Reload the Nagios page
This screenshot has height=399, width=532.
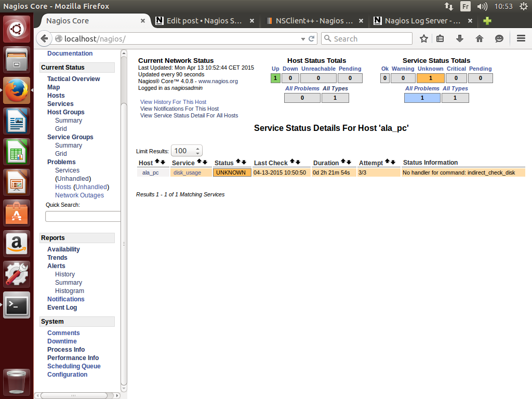coord(312,39)
